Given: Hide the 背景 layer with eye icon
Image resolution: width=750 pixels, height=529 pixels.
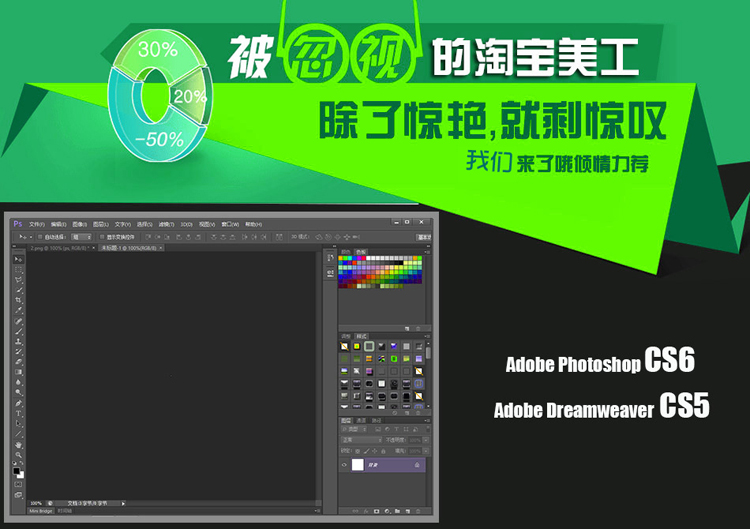Looking at the screenshot, I should [x=344, y=465].
